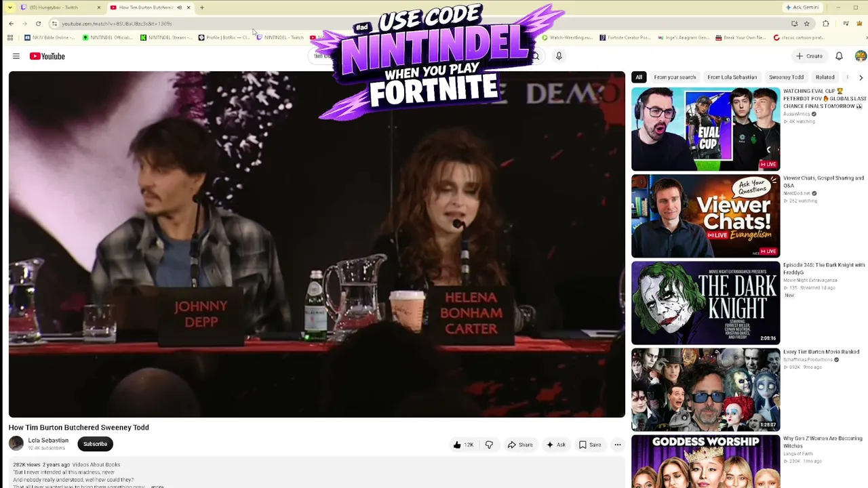
Task: Install app icon in the address bar
Action: click(x=794, y=24)
